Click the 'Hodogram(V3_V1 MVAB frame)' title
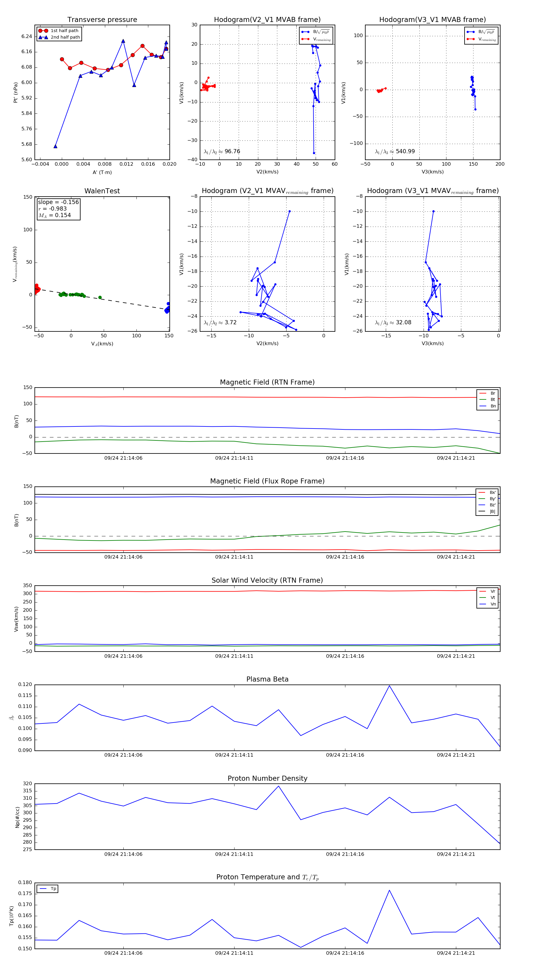This screenshot has width=535, height=980. [x=432, y=20]
